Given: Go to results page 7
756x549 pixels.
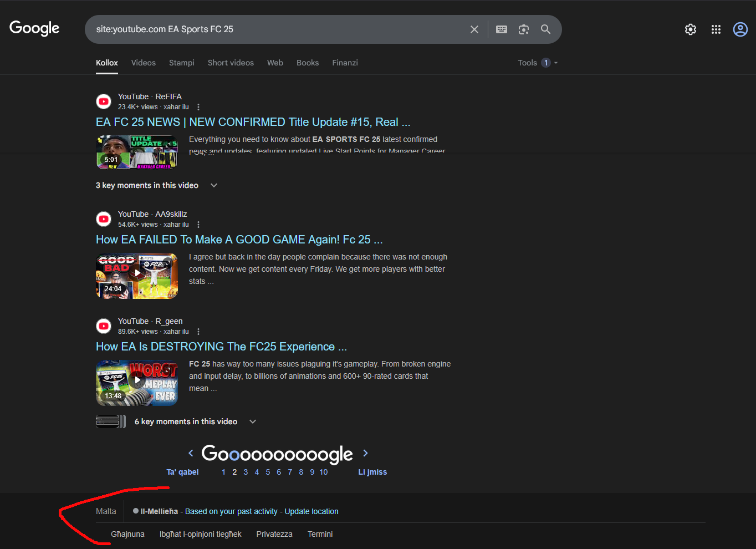Looking at the screenshot, I should click(290, 472).
